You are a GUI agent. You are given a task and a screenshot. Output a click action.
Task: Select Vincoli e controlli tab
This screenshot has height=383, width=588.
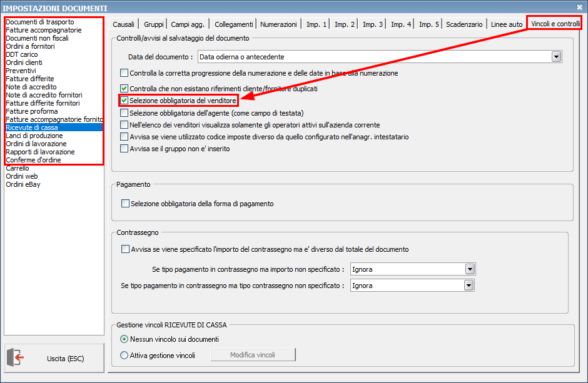point(555,24)
